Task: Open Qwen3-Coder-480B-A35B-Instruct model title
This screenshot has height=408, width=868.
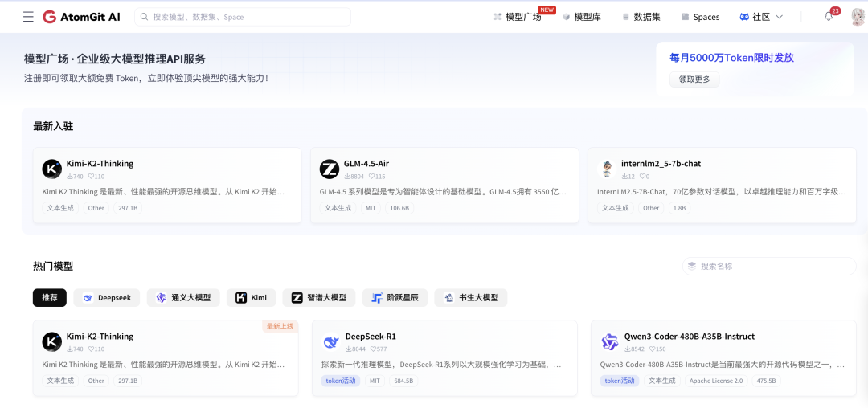Action: [x=690, y=337]
